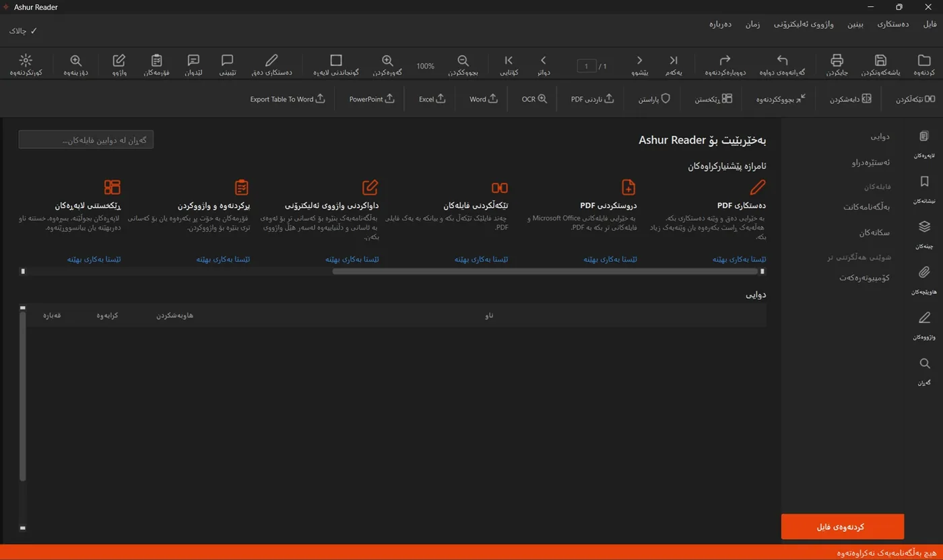This screenshot has width=943, height=560.
Task: Jump to the first page (یەکەم)
Action: 674,65
